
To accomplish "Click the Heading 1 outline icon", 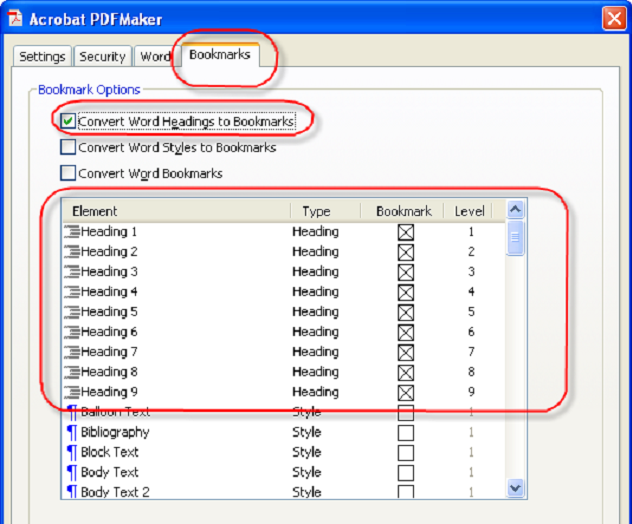I will [72, 232].
